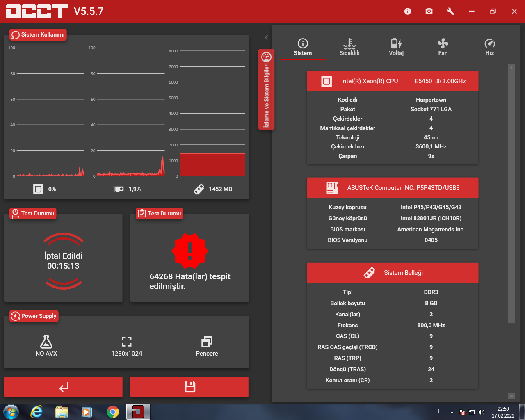Click the red save floppy disk button
The width and height of the screenshot is (525, 420).
tap(189, 387)
